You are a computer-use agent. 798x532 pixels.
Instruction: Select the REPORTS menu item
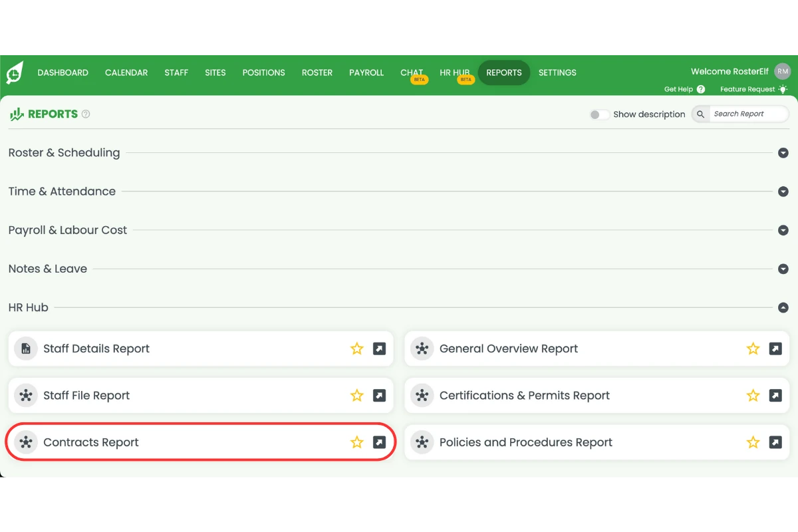coord(504,72)
